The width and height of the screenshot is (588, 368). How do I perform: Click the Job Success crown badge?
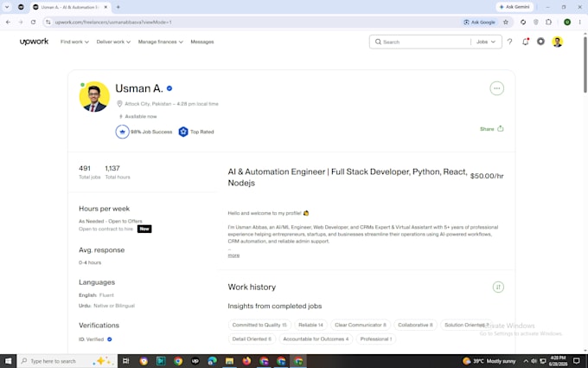122,132
